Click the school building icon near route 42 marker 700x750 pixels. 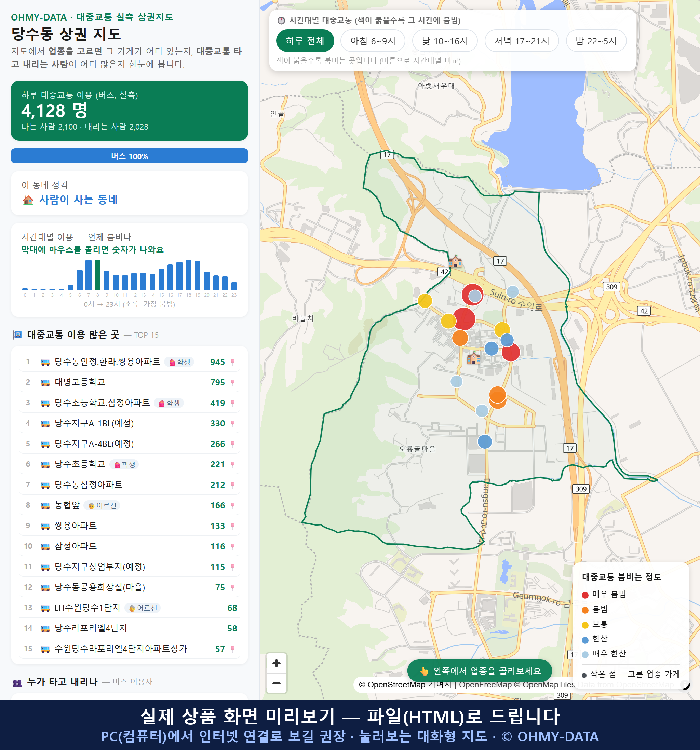tap(456, 261)
